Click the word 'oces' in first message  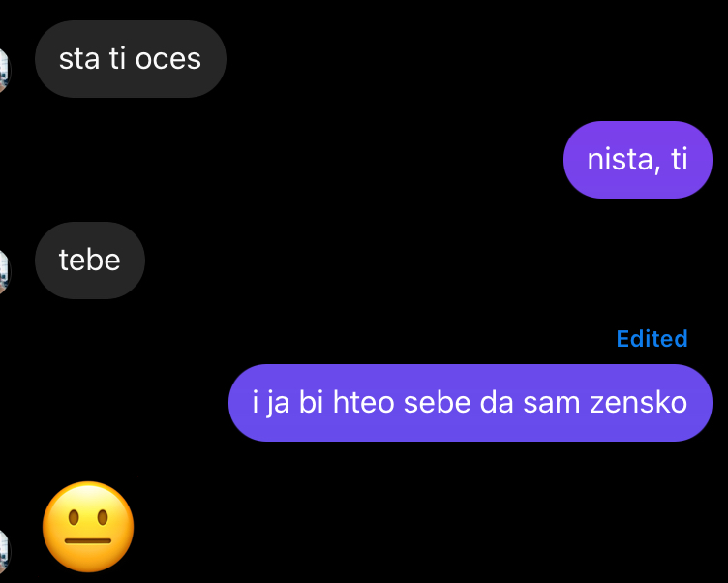click(x=168, y=59)
